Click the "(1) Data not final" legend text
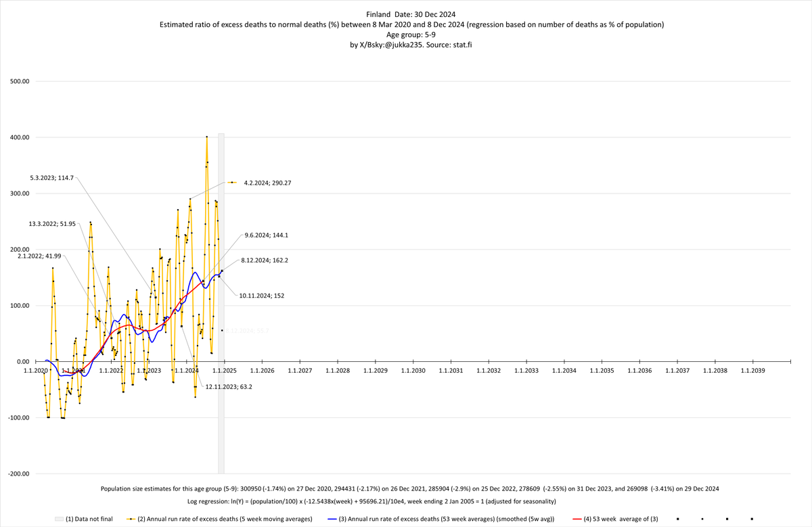The height and width of the screenshot is (527, 812). click(91, 519)
